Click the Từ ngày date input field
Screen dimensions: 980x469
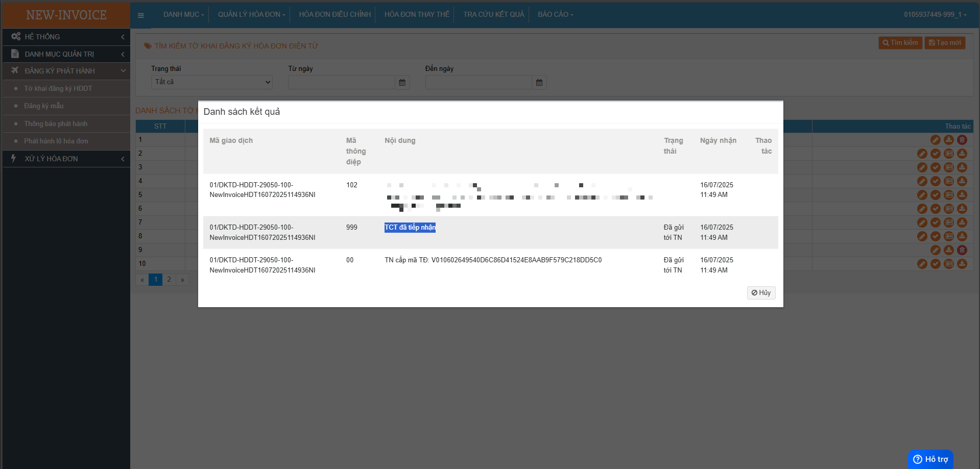tap(341, 82)
